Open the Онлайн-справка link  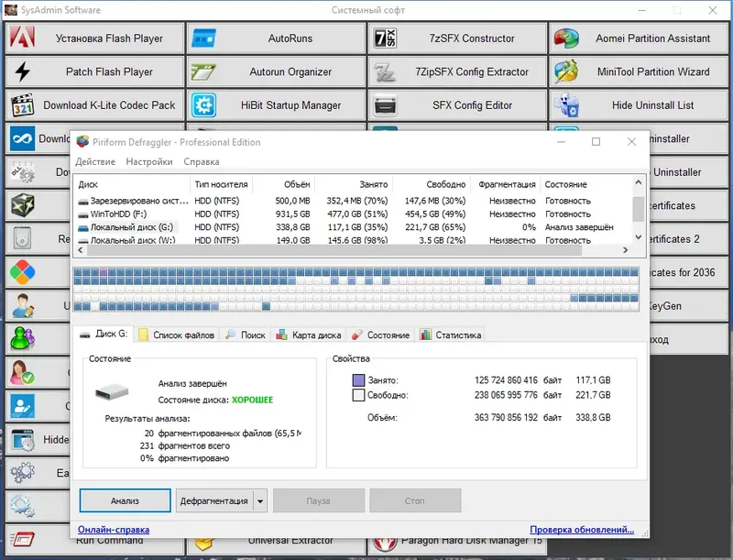coord(114,530)
